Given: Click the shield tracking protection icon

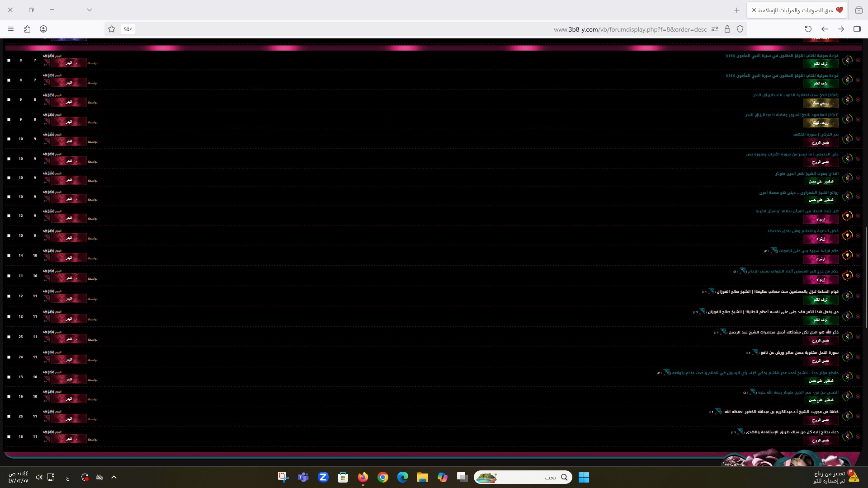Looking at the screenshot, I should click(x=740, y=29).
